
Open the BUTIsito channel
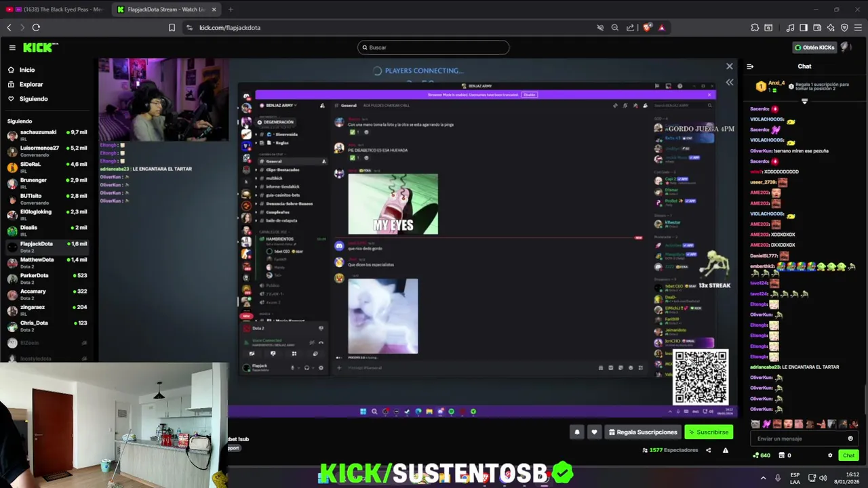pos(47,199)
